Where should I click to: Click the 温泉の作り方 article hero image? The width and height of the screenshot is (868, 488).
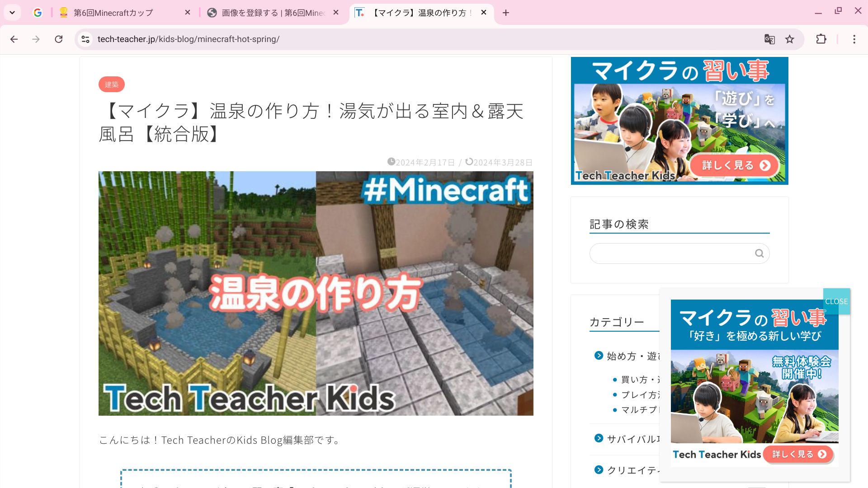(x=316, y=293)
